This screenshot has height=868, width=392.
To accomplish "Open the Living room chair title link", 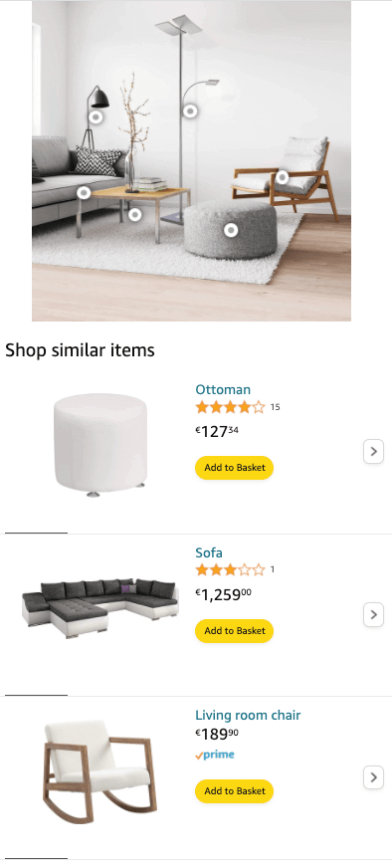I will point(248,715).
